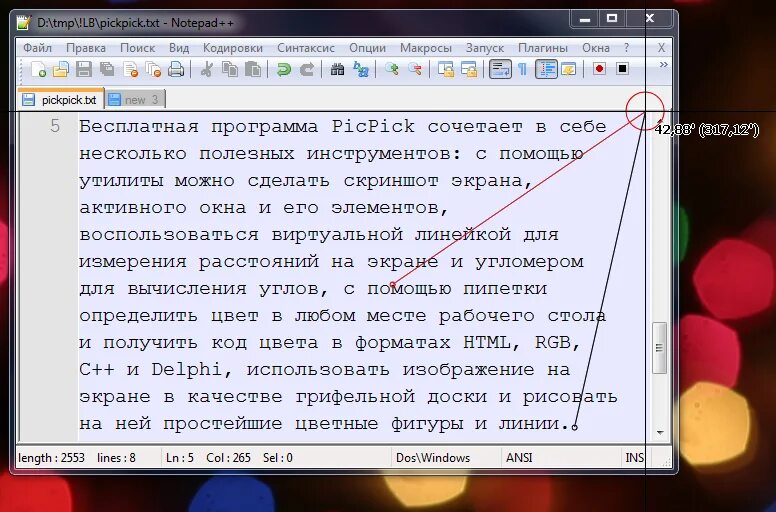Toggle word wrap toolbar button

coord(500,69)
